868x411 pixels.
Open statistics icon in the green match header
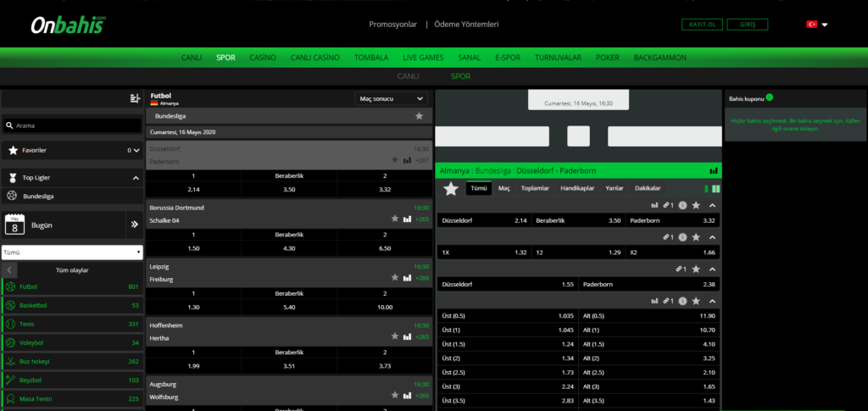(x=714, y=171)
